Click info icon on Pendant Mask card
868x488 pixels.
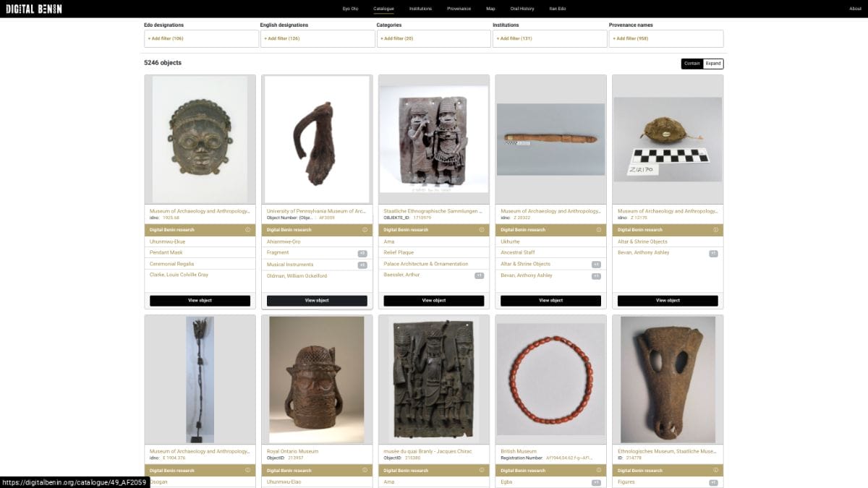[247, 230]
